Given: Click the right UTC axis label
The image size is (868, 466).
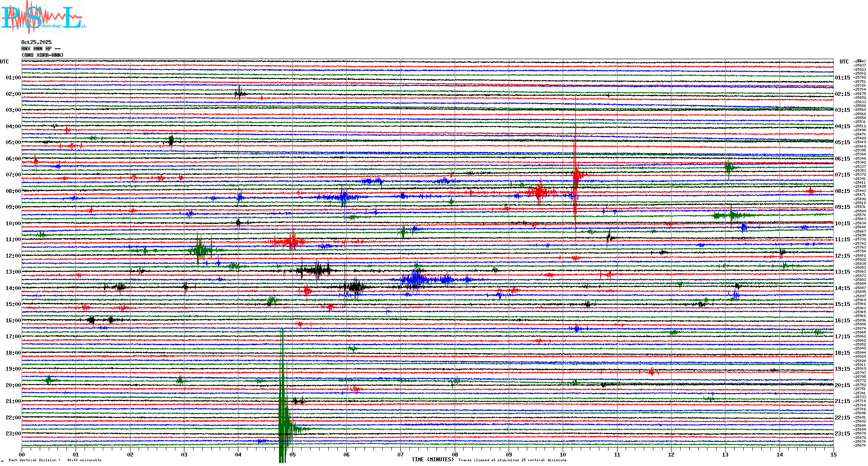Looking at the screenshot, I should coord(844,62).
